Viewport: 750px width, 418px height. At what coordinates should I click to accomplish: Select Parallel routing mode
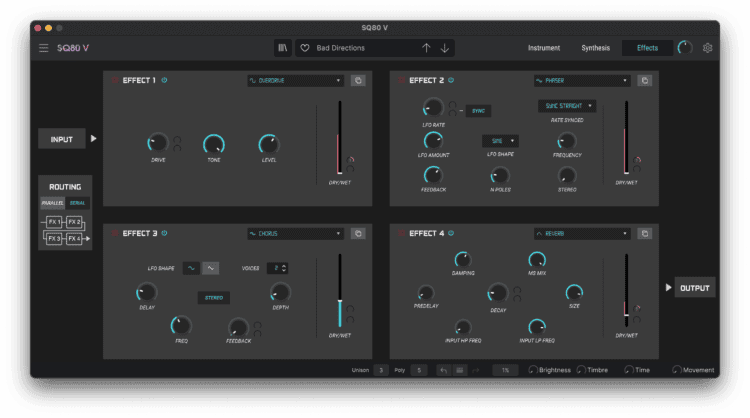[x=52, y=203]
